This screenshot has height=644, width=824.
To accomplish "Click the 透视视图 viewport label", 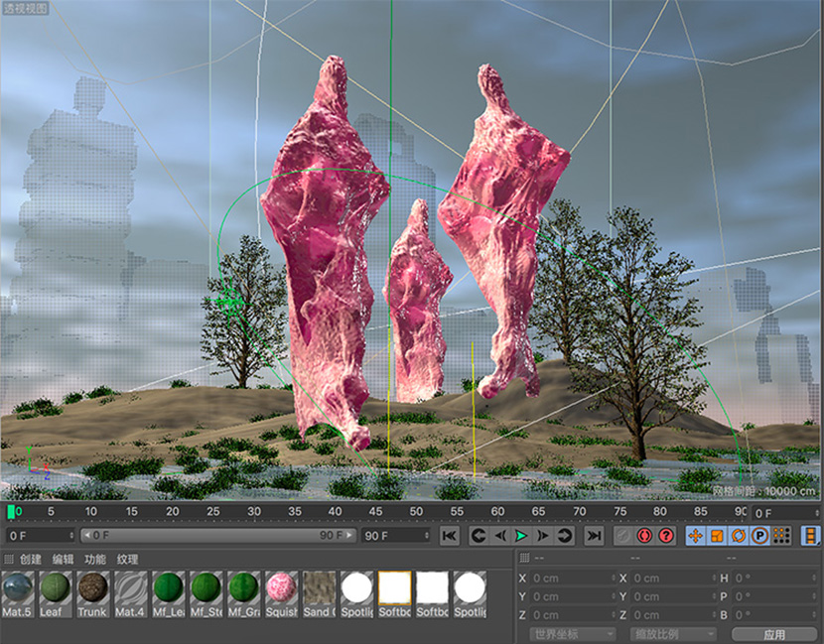I will (x=25, y=8).
